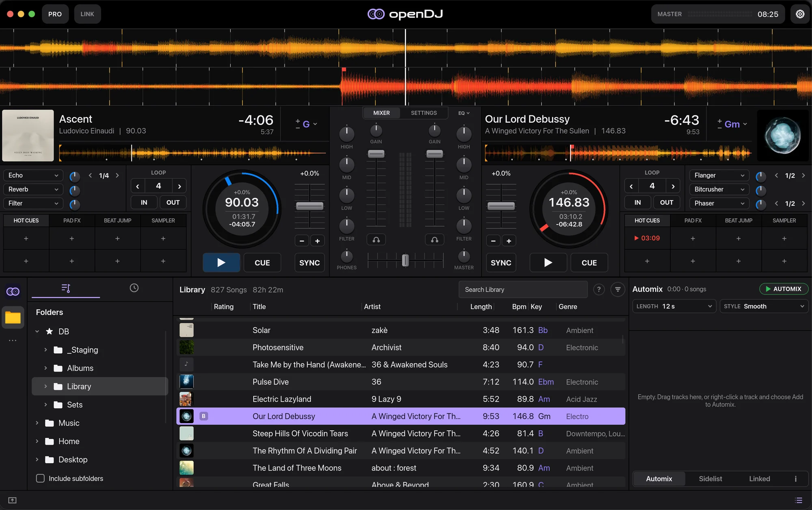The image size is (812, 510).
Task: Toggle left deck headphone cue button
Action: 376,240
